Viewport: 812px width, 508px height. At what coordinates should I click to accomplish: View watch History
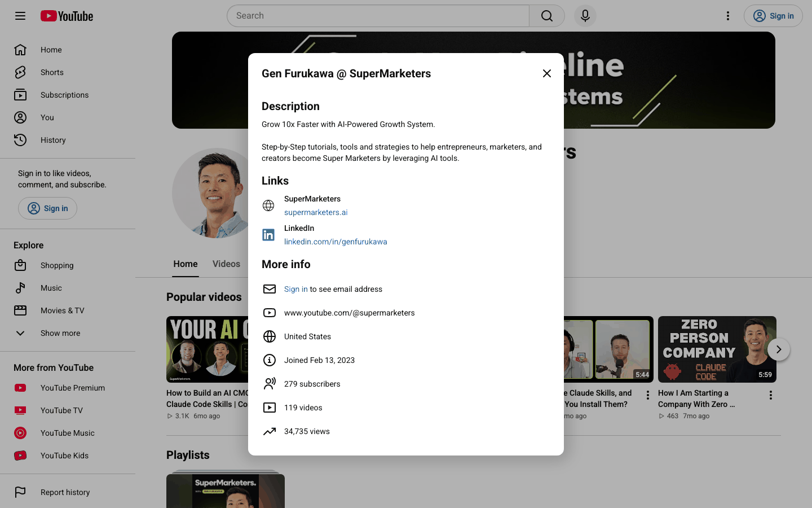click(x=68, y=140)
